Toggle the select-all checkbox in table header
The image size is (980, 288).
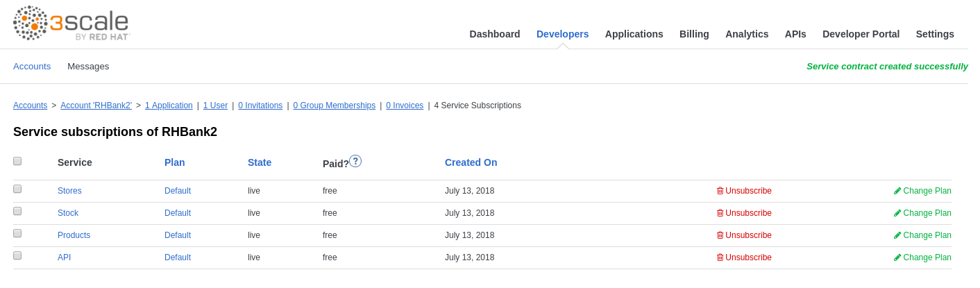(x=17, y=161)
